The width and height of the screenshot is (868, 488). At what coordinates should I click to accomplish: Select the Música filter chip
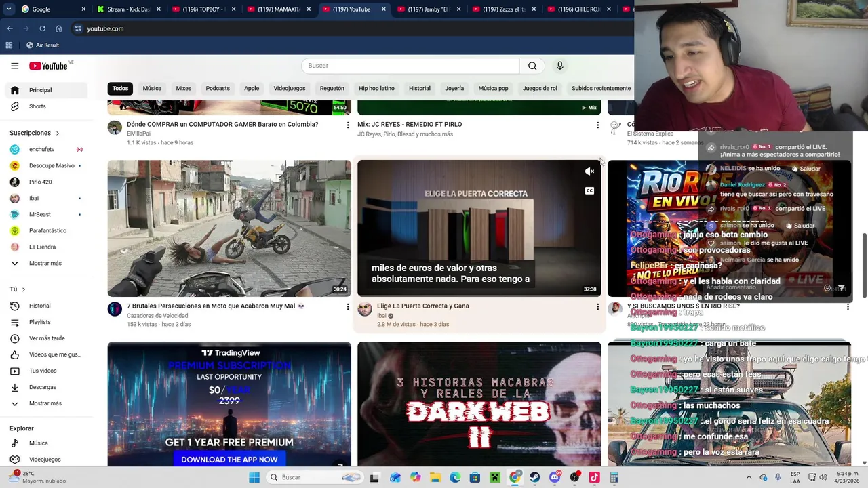click(x=152, y=88)
